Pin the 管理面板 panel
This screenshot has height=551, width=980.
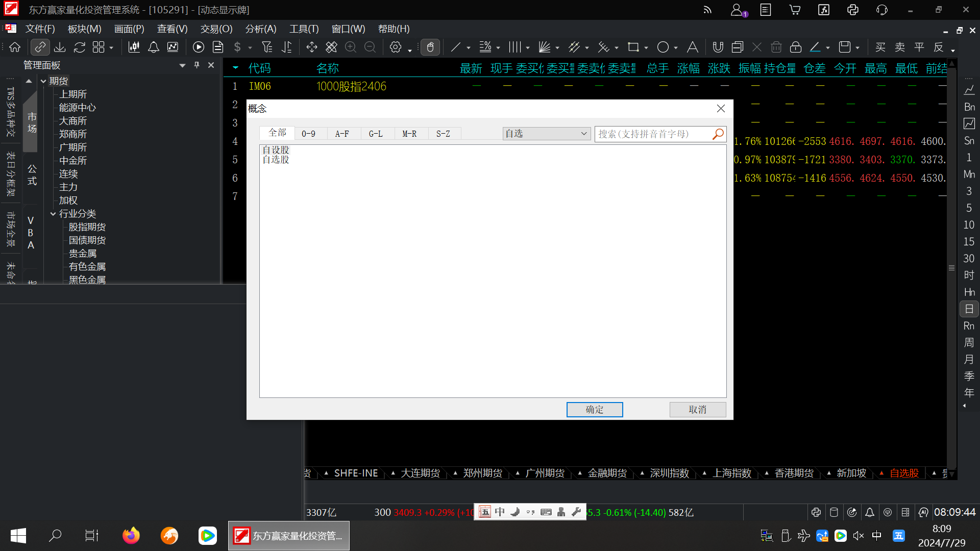pyautogui.click(x=197, y=65)
